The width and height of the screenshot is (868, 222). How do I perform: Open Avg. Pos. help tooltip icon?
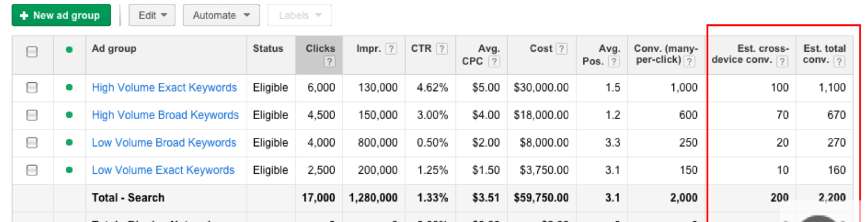tap(614, 62)
